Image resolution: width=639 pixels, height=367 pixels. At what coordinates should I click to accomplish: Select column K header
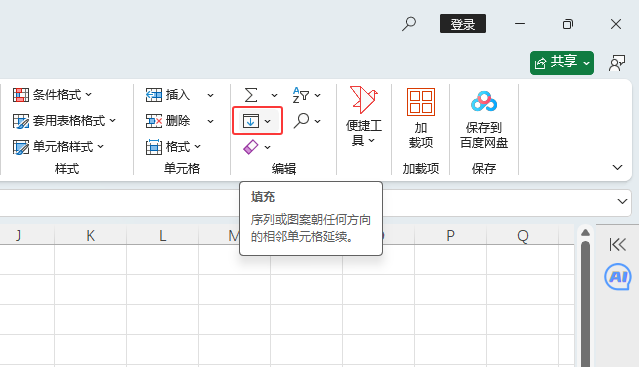(x=90, y=235)
